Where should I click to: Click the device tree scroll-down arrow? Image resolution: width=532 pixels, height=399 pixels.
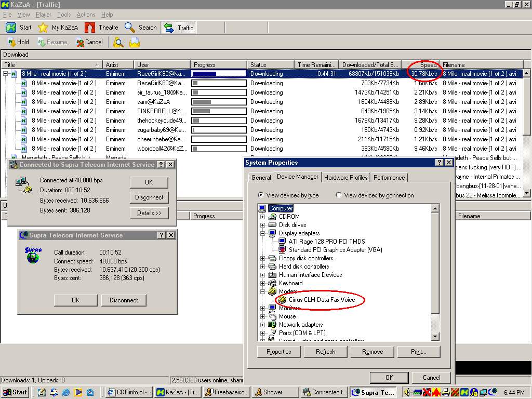(435, 337)
